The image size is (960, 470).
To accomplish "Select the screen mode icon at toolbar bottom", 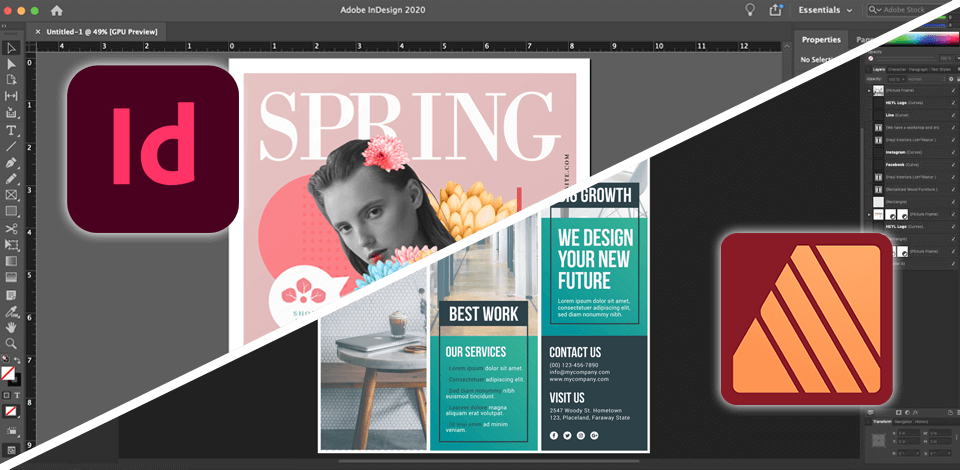I will 12,450.
